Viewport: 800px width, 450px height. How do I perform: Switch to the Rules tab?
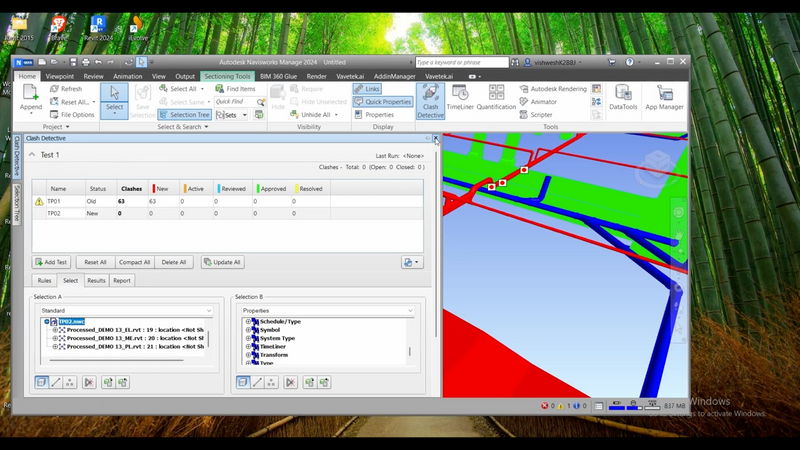[x=44, y=281]
